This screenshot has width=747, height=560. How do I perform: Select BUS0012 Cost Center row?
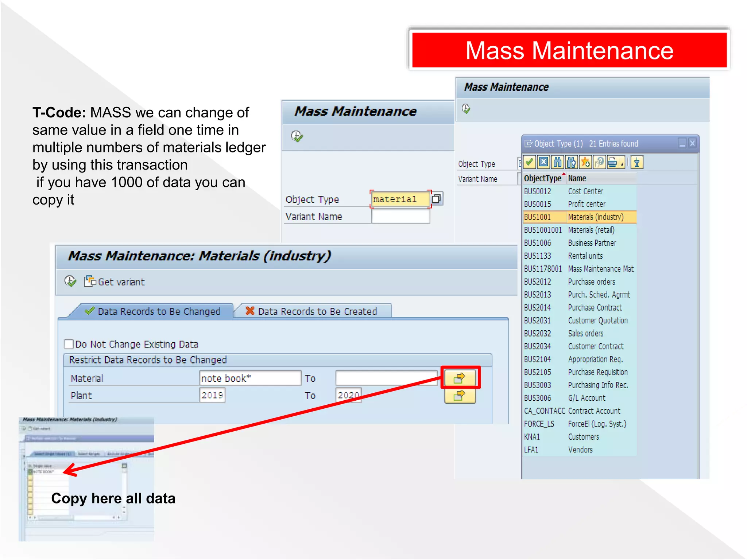(x=580, y=191)
